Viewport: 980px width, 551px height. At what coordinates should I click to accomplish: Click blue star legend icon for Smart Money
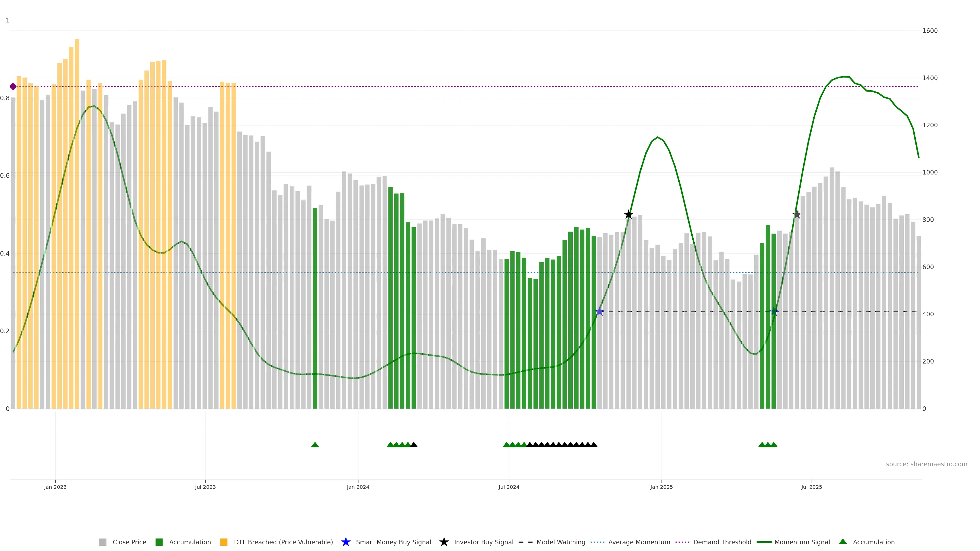pyautogui.click(x=346, y=542)
